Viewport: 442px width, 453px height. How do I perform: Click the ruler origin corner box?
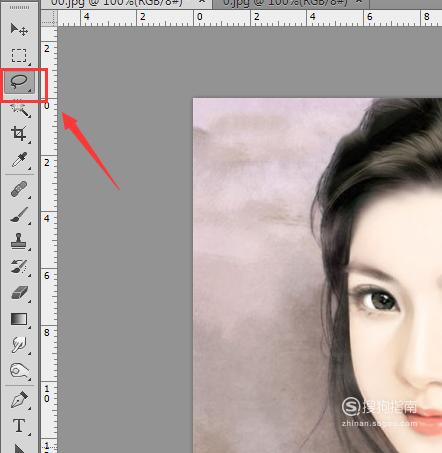49,18
